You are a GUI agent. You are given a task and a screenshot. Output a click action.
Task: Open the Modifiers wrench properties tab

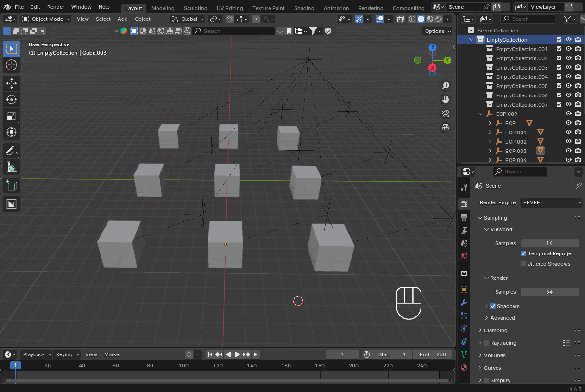[464, 303]
